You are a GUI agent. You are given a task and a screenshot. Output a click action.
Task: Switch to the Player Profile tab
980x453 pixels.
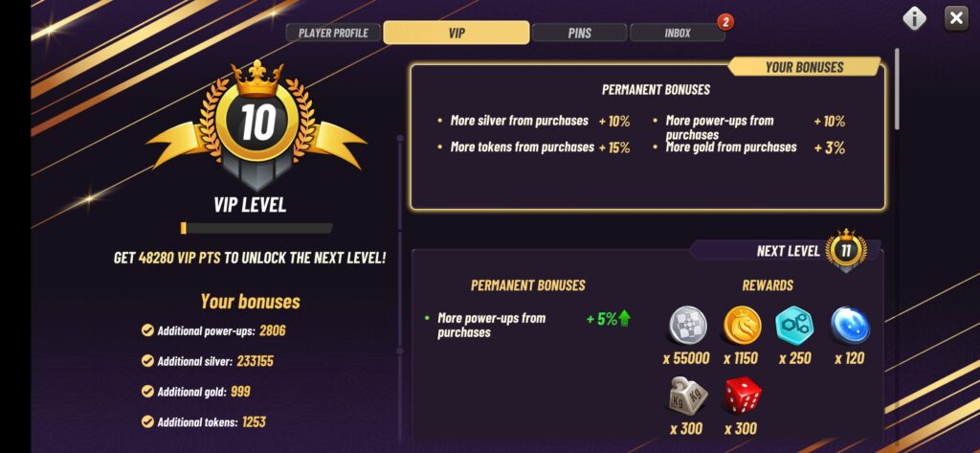tap(333, 33)
